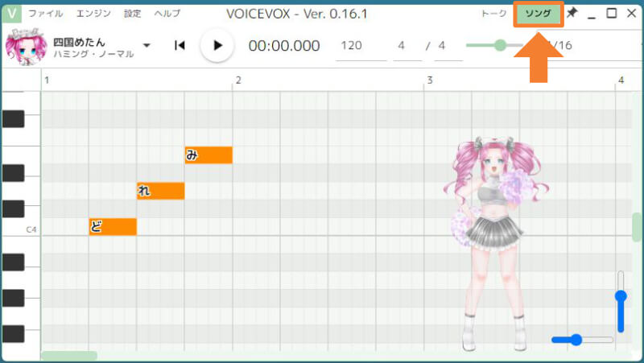
Task: Start playback with the play button
Action: pos(217,45)
